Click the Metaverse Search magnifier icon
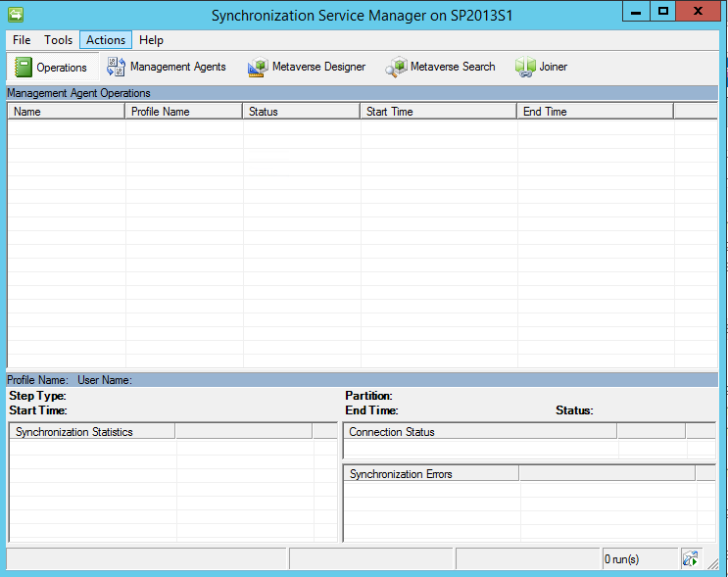This screenshot has height=577, width=728. point(396,68)
